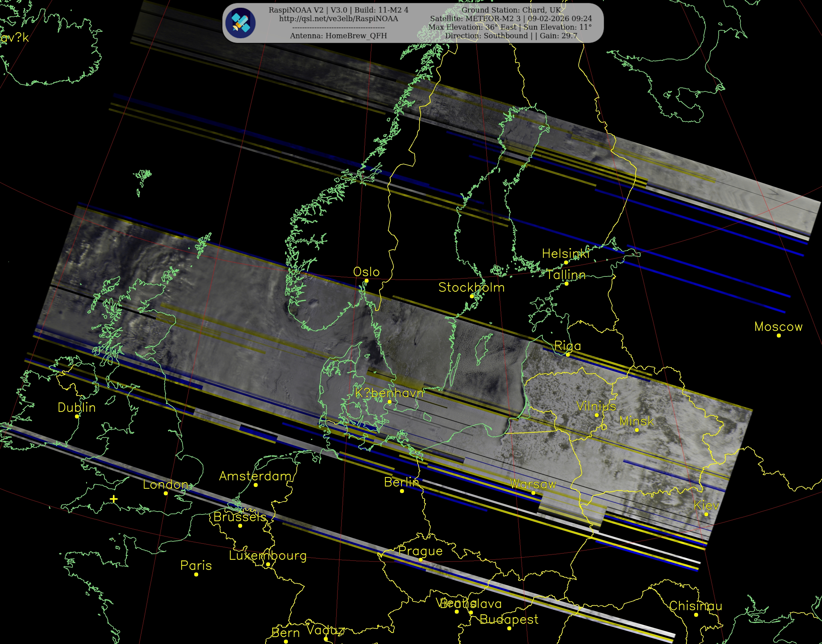Click the METEOR-M2 3 satellite info line
The height and width of the screenshot is (644, 822).
pyautogui.click(x=511, y=18)
